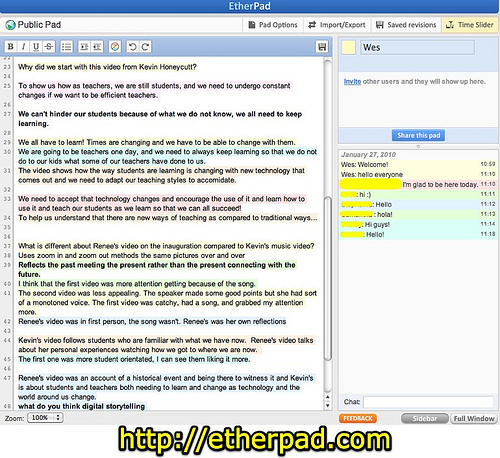Toggle strikethrough formatting

tap(49, 47)
